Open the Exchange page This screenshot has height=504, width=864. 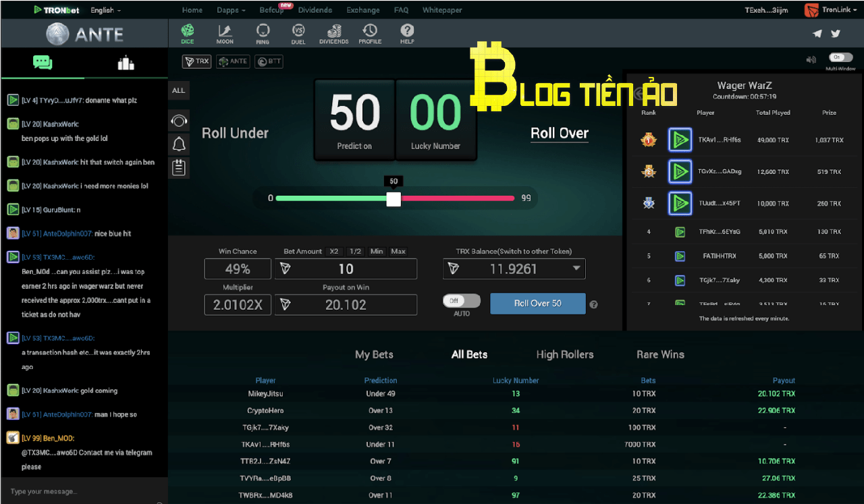(363, 10)
